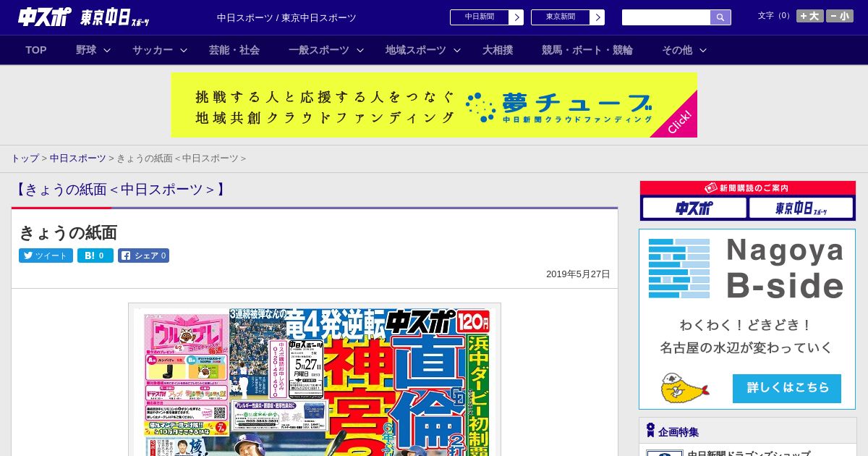
Task: Expand the 地域スポーツ dropdown chevron
Action: pos(457,50)
